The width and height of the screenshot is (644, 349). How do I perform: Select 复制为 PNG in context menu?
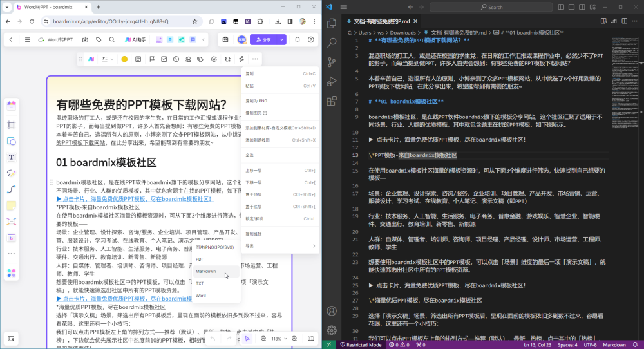pyautogui.click(x=256, y=101)
